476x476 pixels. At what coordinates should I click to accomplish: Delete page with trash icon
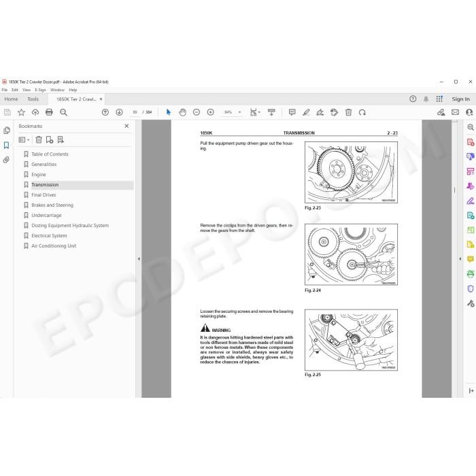348,112
